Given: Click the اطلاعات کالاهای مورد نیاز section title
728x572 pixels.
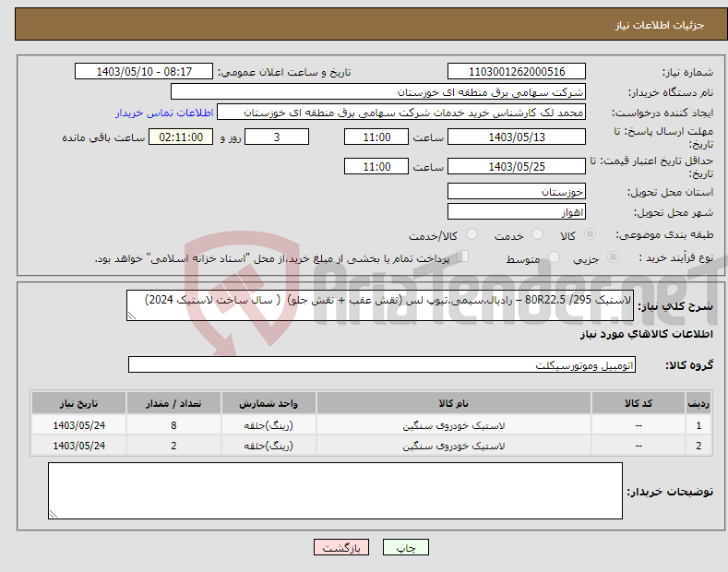Looking at the screenshot, I should tap(646, 334).
